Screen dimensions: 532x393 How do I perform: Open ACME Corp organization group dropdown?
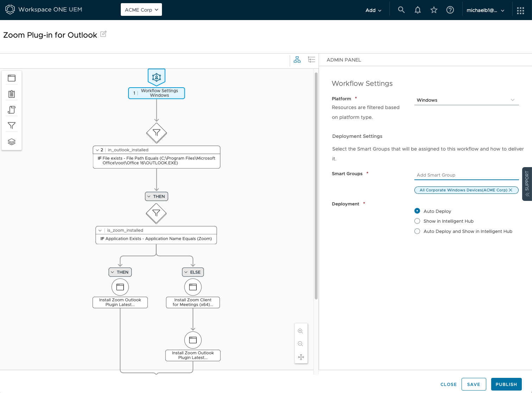pyautogui.click(x=141, y=10)
